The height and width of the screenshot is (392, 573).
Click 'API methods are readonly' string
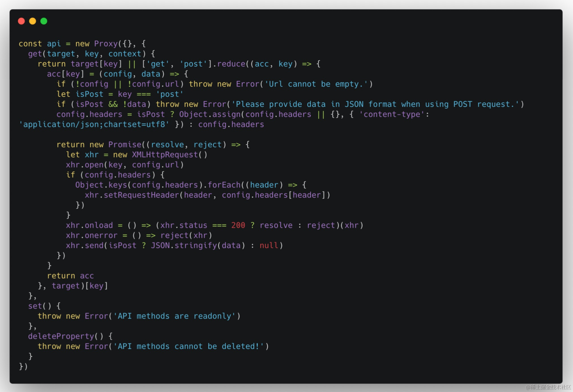pyautogui.click(x=174, y=316)
